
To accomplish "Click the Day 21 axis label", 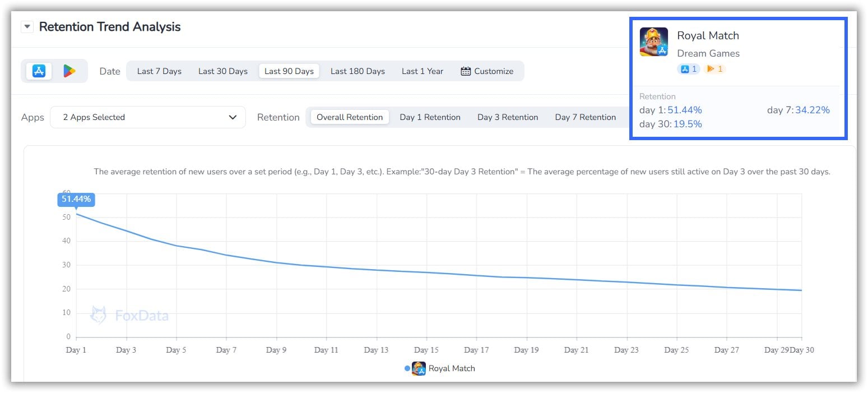I will coord(577,350).
